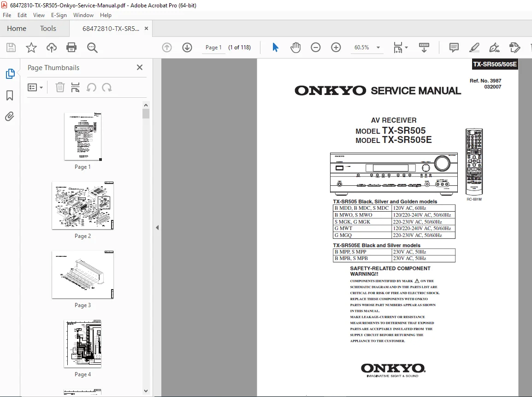532x397 pixels.
Task: Add a comment with the speech bubble icon
Action: [x=454, y=47]
